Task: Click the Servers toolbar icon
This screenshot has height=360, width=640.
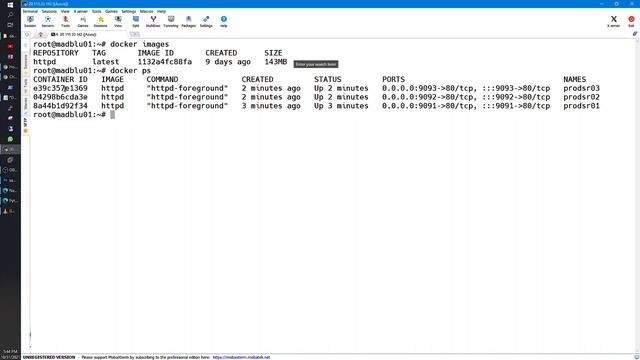Action: pyautogui.click(x=48, y=21)
